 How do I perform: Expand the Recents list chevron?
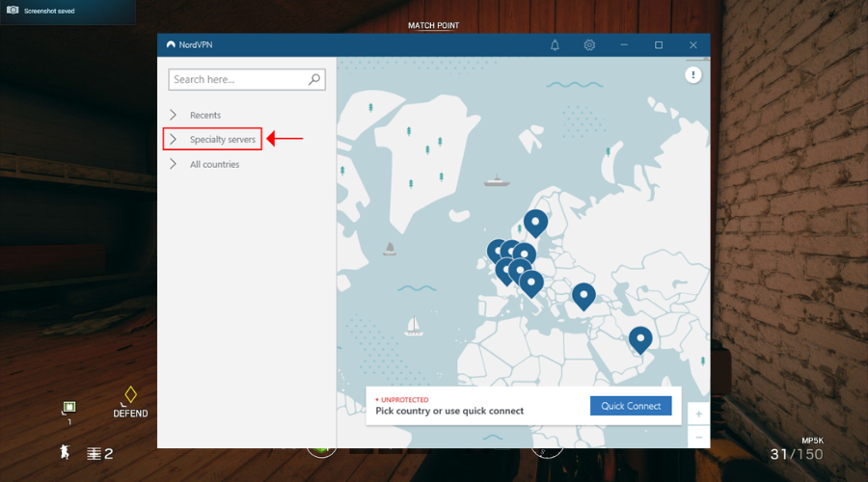174,115
